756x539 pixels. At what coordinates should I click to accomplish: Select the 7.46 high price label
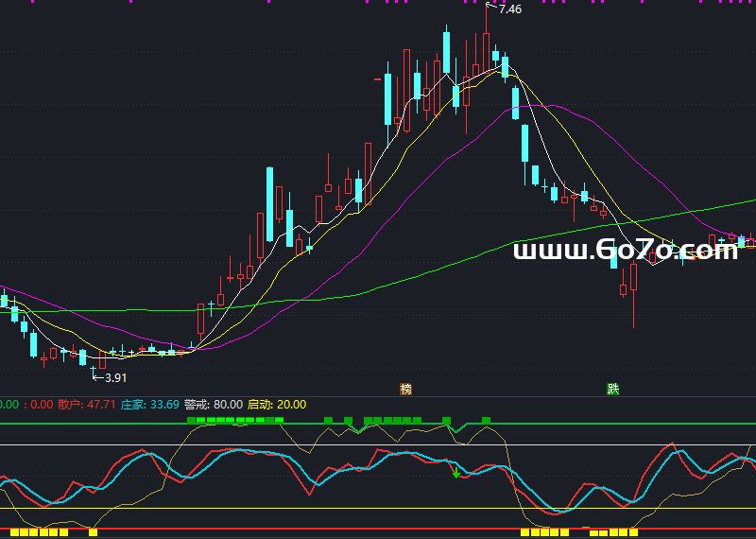tap(510, 9)
